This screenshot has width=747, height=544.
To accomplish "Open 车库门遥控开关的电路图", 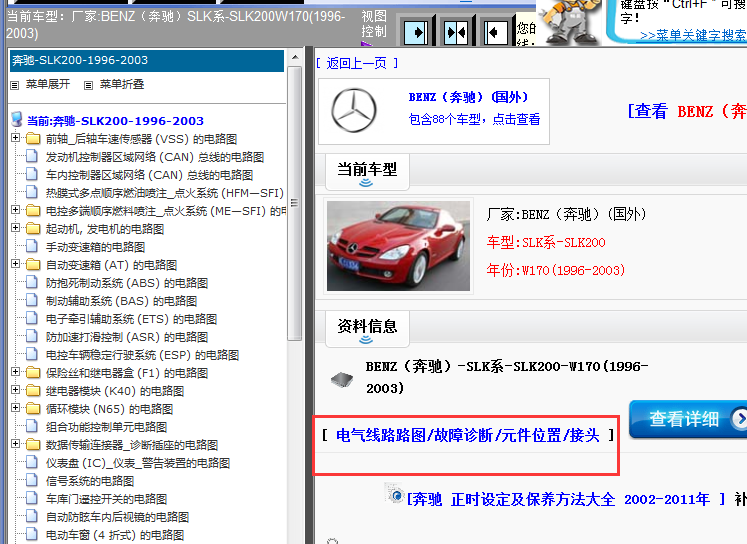I will pyautogui.click(x=106, y=499).
